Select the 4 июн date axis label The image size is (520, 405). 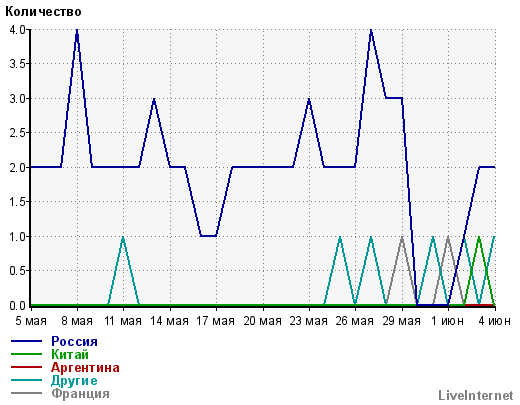click(494, 321)
